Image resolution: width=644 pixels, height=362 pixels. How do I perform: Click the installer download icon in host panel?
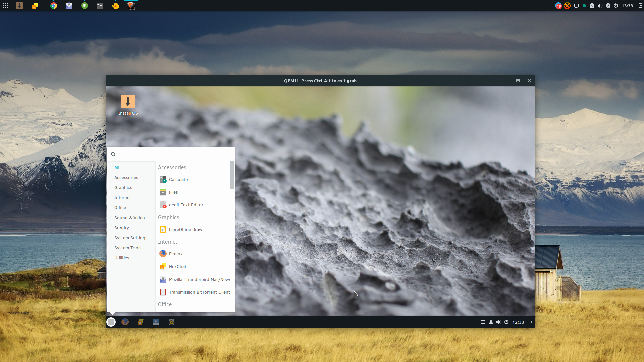(x=19, y=6)
